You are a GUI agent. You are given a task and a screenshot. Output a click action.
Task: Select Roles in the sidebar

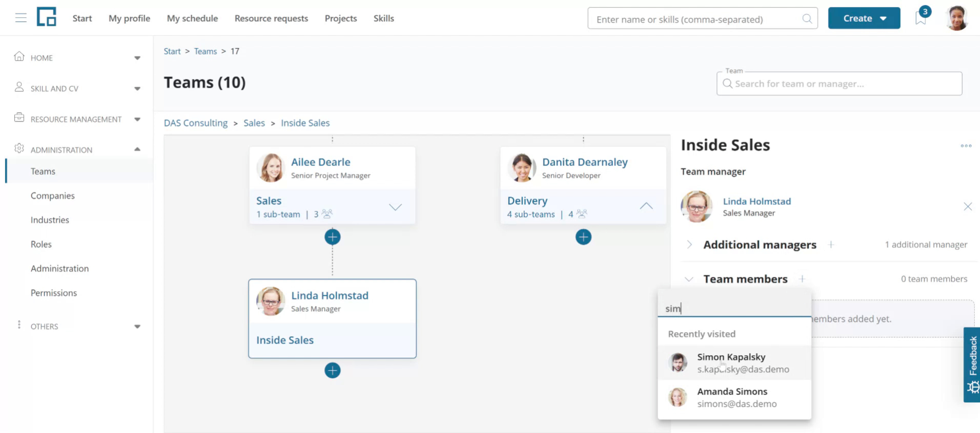41,244
